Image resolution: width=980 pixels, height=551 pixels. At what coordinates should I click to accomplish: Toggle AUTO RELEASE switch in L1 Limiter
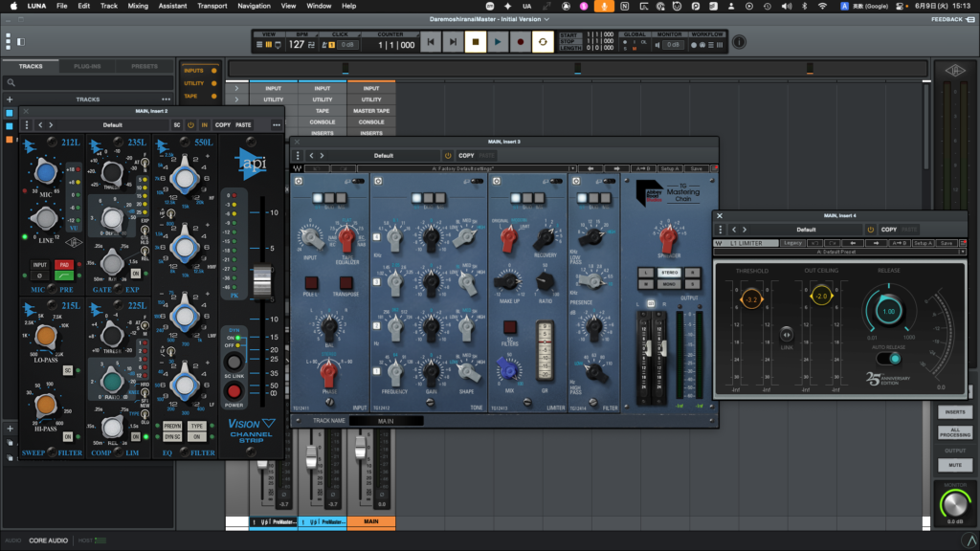[x=888, y=359]
